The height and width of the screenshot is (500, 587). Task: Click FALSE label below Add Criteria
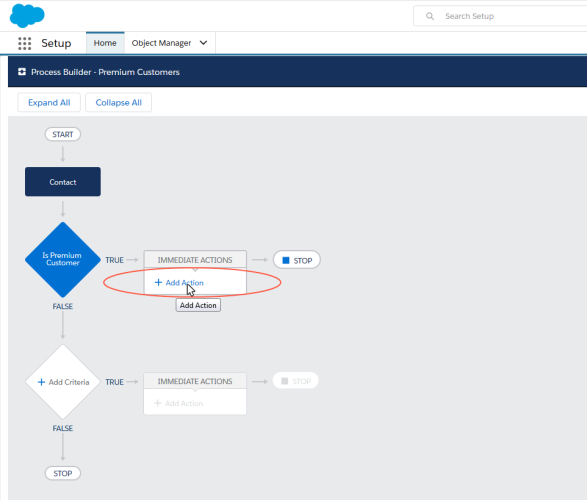[x=63, y=428]
